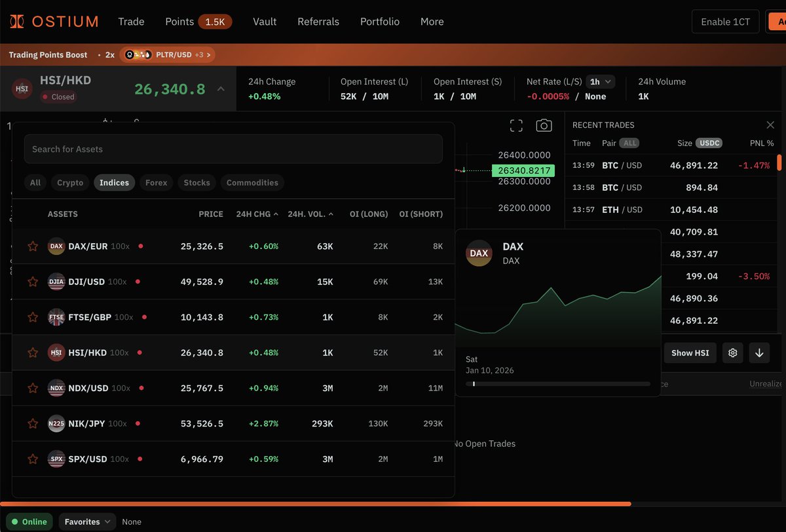Toggle the ALL pair filter badge
This screenshot has height=532, width=786.
(629, 143)
